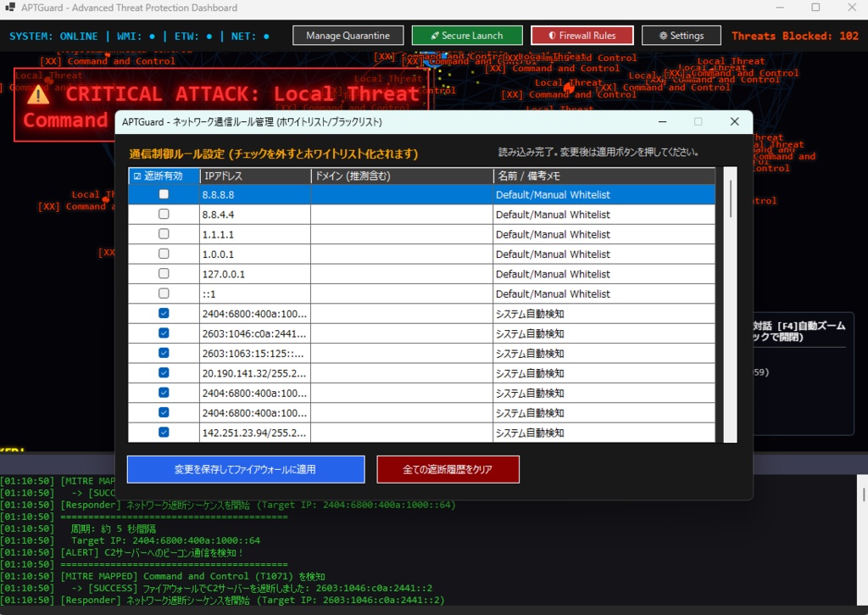Select the 8.8.8.8 IP address cell

pos(255,194)
